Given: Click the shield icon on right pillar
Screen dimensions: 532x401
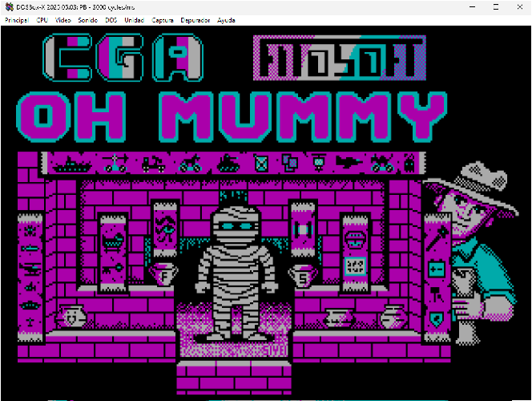Looking at the screenshot, I should pyautogui.click(x=437, y=319).
